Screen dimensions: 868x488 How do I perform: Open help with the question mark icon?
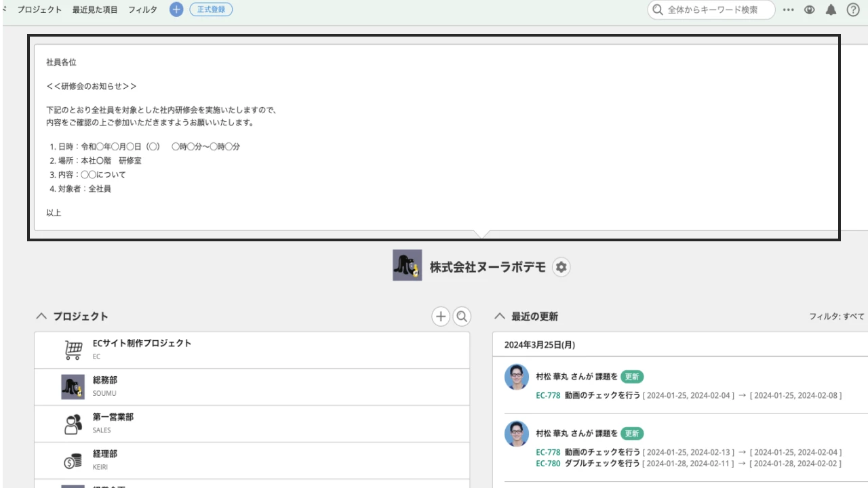pos(853,9)
